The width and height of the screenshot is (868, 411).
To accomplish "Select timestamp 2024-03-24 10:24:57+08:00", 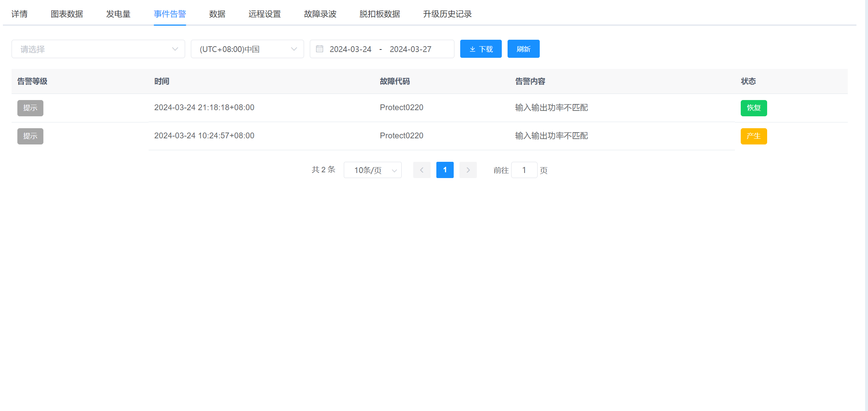I will point(204,136).
